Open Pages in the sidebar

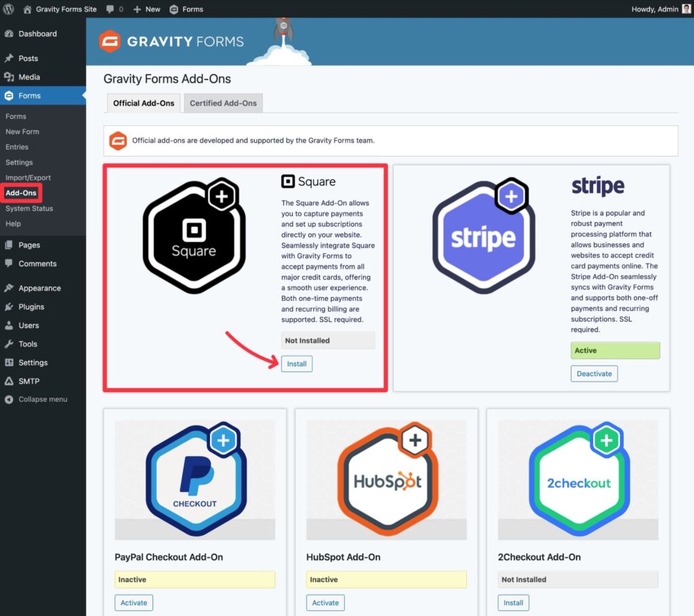(29, 245)
